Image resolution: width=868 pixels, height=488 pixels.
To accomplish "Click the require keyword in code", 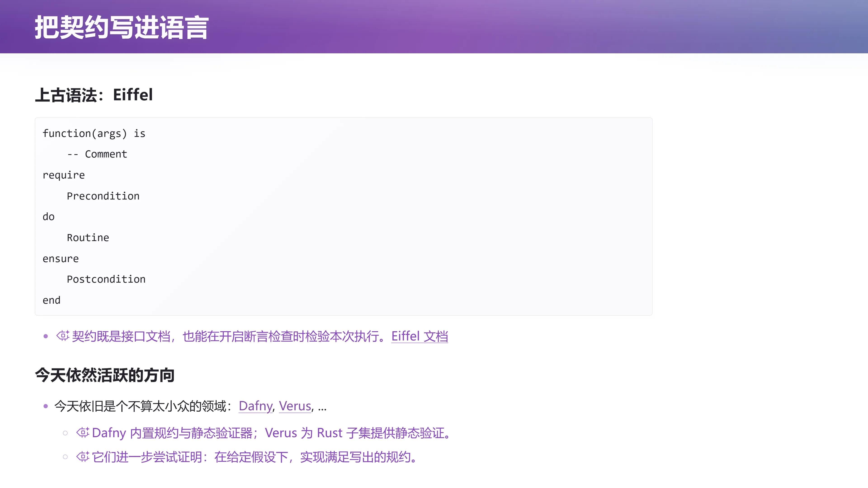I will 64,176.
